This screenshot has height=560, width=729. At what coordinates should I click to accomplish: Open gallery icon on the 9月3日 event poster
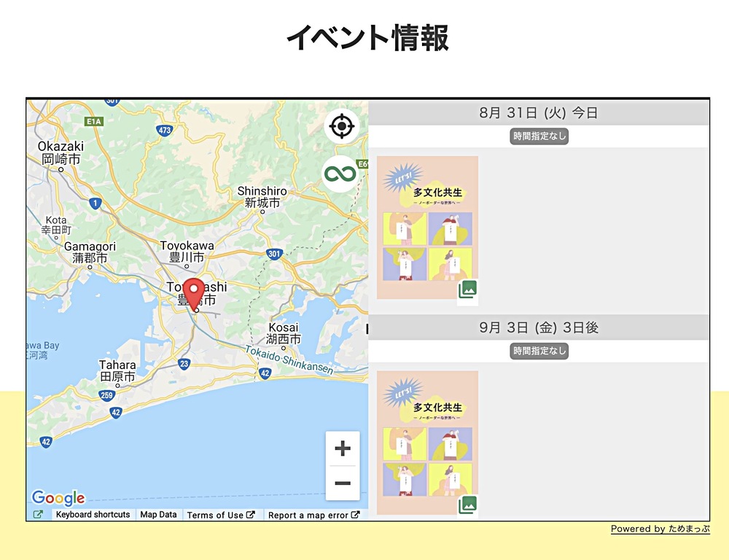tap(468, 505)
